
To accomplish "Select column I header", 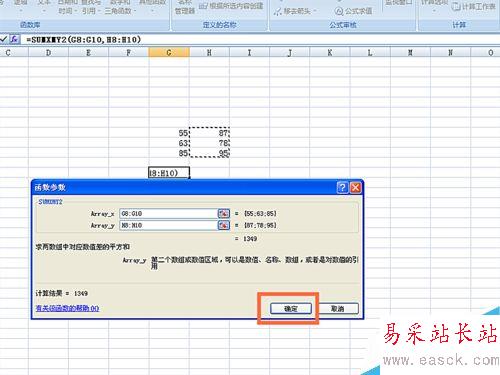I will click(x=249, y=53).
